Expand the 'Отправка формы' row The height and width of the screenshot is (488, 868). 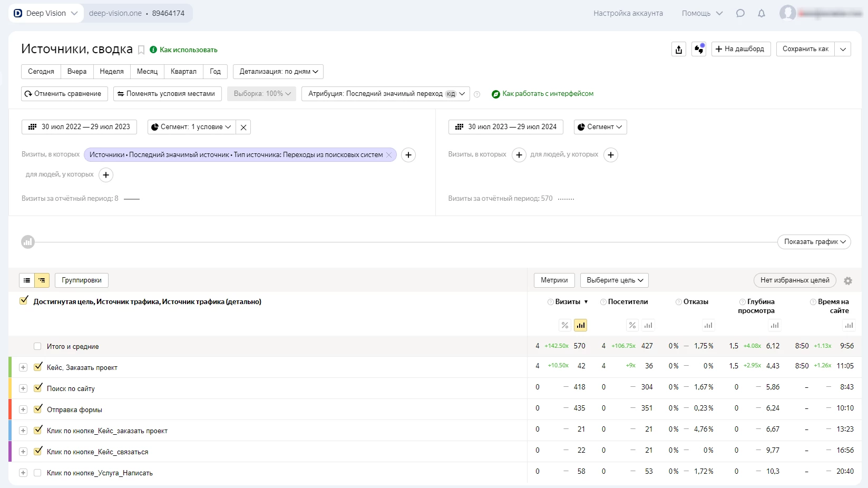click(23, 409)
